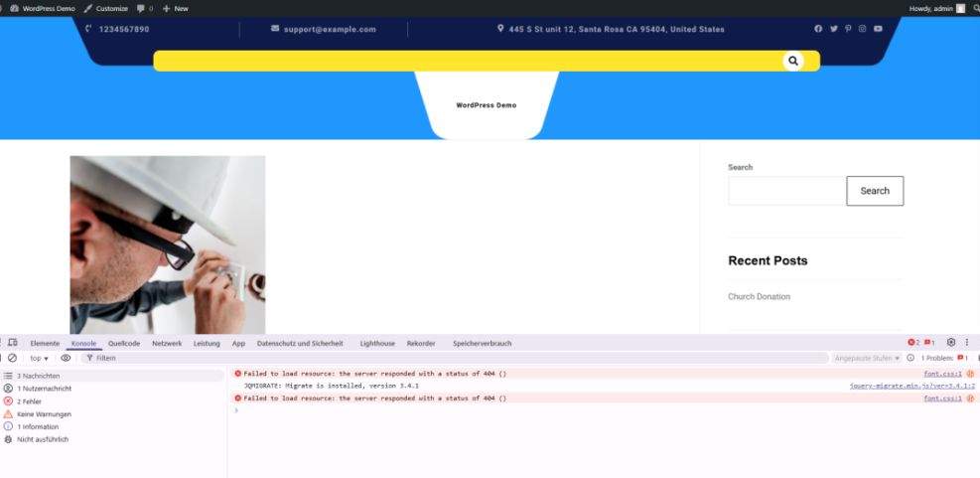Screen dimensions: 980x478
Task: Open the App tab
Action: coord(238,344)
